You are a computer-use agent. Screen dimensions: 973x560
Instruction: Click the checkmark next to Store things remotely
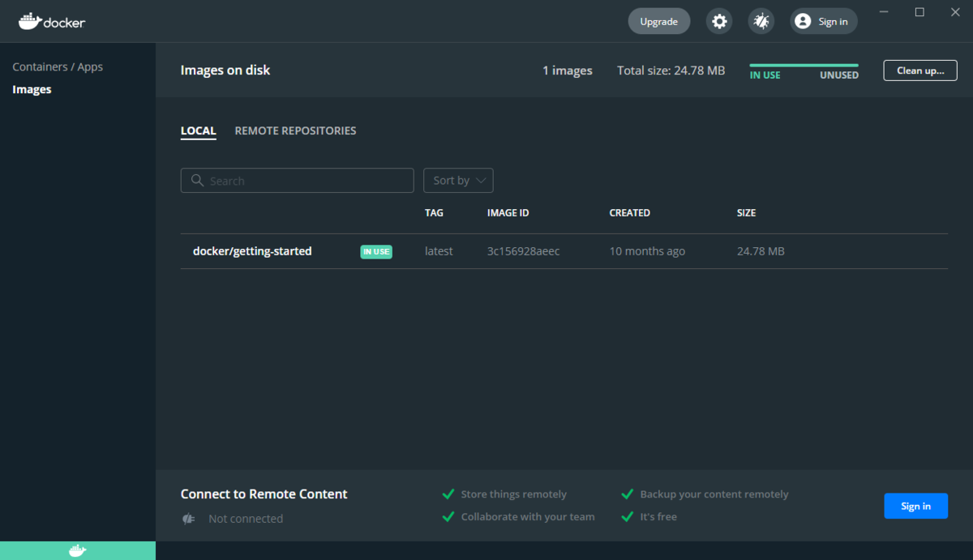coord(448,494)
